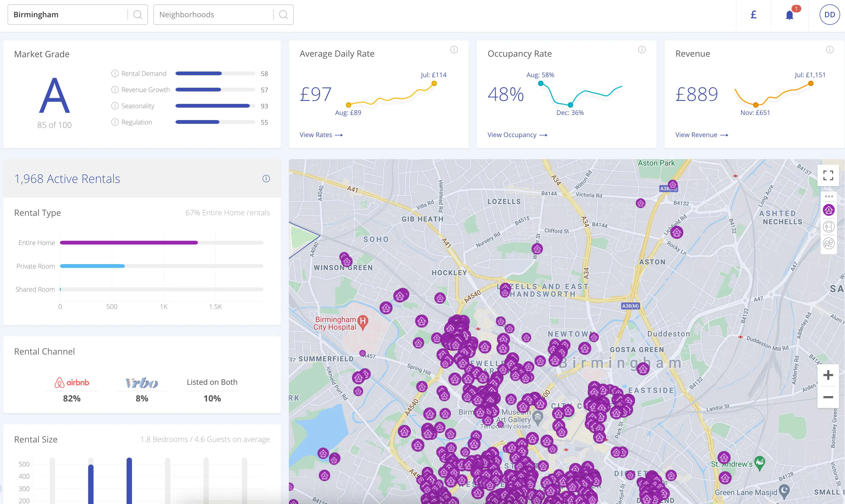Click the Vrbo channel logo
845x504 pixels.
click(142, 383)
